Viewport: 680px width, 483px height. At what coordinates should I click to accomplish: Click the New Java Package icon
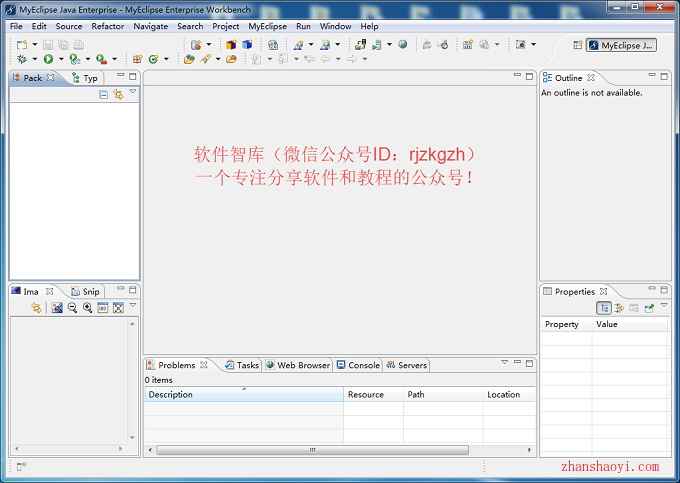point(137,59)
